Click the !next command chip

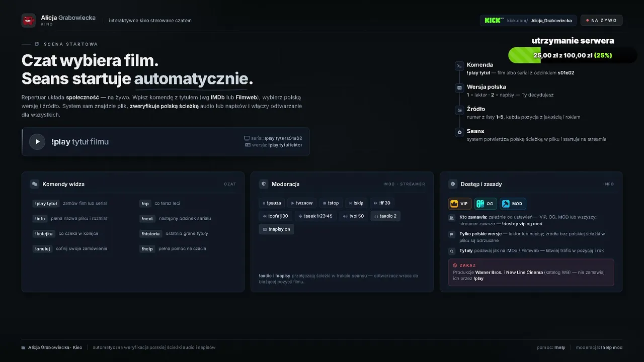147,219
